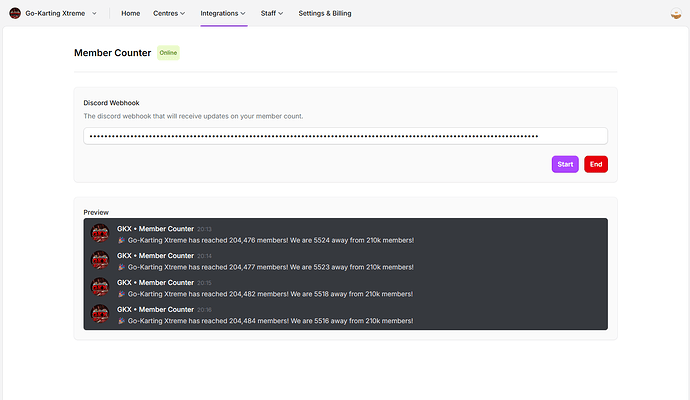This screenshot has height=400, width=690.
Task: Click the Go-Karting Xtreme logo icon
Action: [15, 13]
